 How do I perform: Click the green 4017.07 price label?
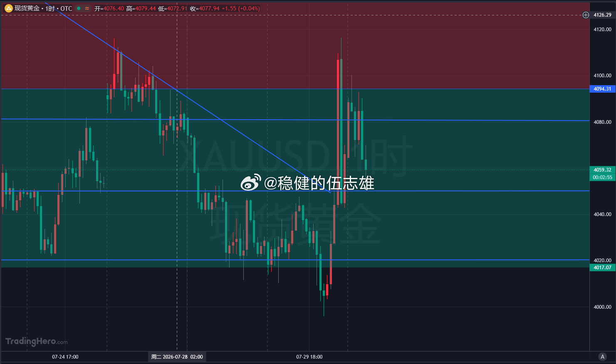coord(602,268)
